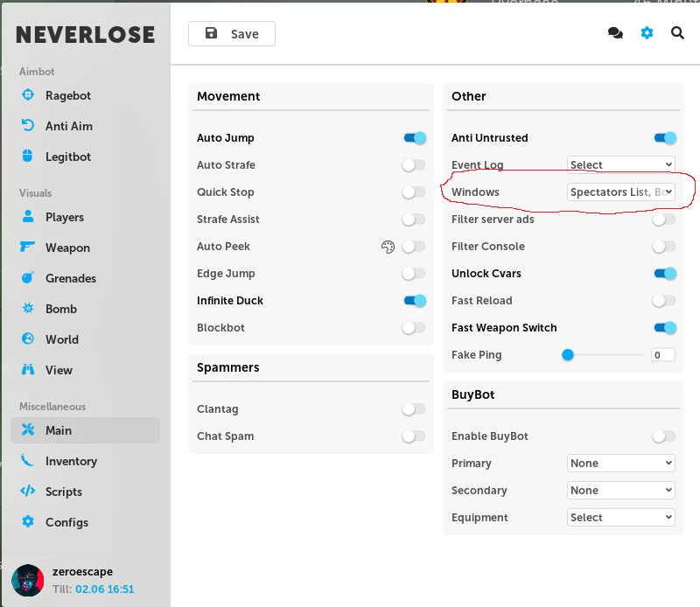Click the Fake Ping slider handle
Viewport: 700px width, 607px height.
click(x=567, y=355)
